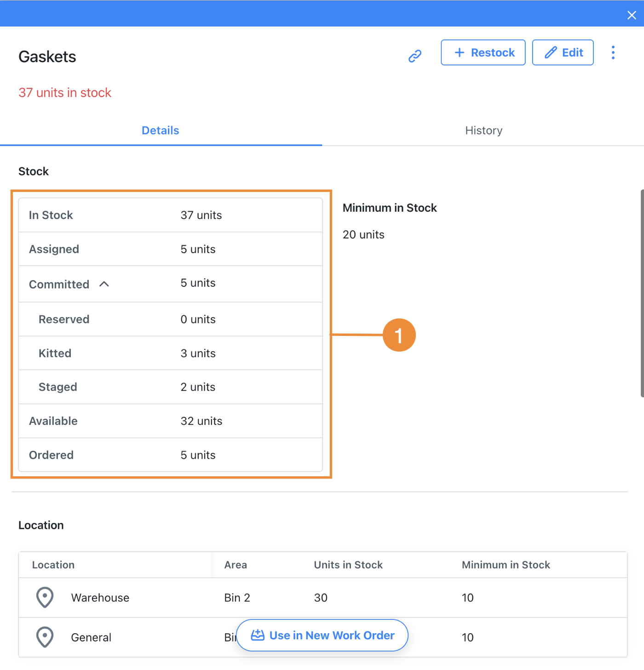Click the 'Area' column header
The height and width of the screenshot is (670, 644).
[236, 565]
